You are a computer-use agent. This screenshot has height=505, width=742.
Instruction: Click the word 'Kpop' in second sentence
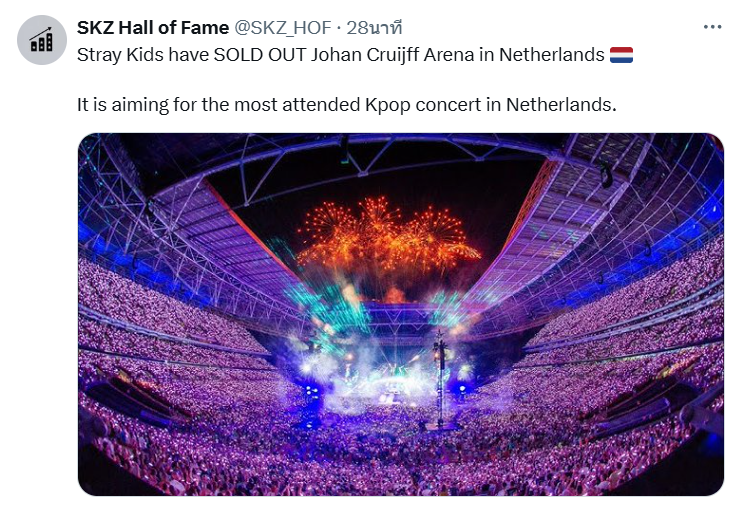click(x=388, y=105)
